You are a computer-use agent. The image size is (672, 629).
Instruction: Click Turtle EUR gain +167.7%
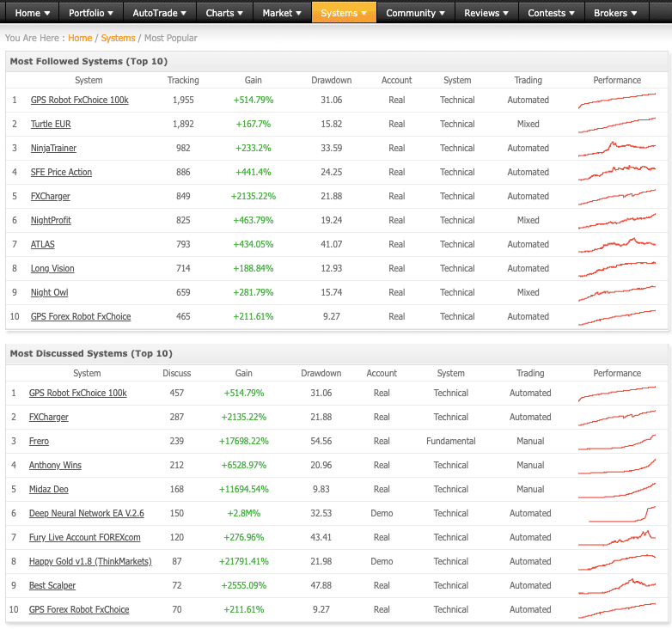[x=254, y=125]
